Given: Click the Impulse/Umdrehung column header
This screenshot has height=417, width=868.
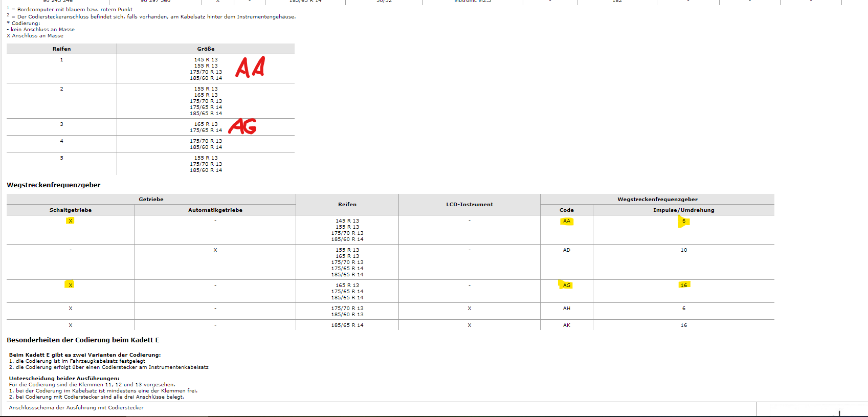Looking at the screenshot, I should (683, 210).
